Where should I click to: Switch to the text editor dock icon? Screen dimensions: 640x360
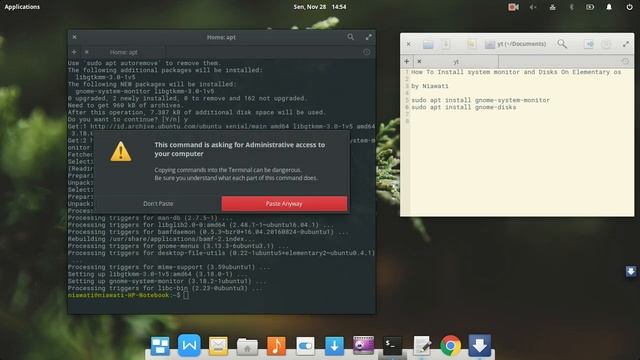click(x=422, y=346)
